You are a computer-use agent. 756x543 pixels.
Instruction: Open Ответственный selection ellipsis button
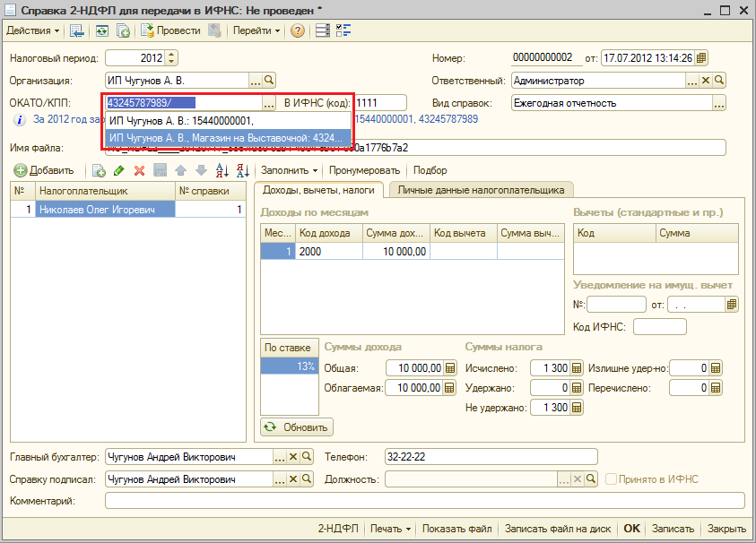pos(691,81)
